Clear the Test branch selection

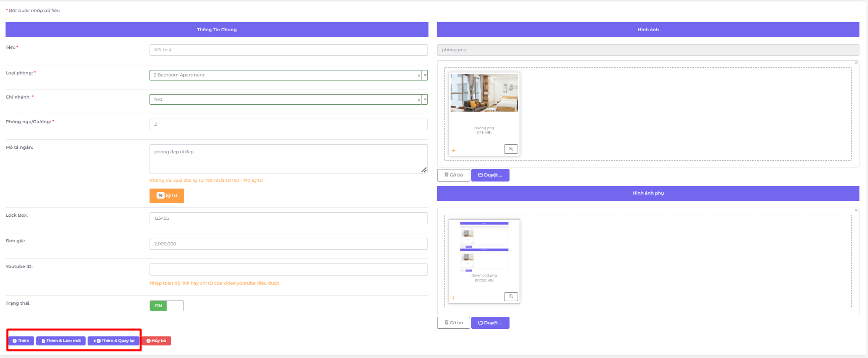tap(418, 100)
